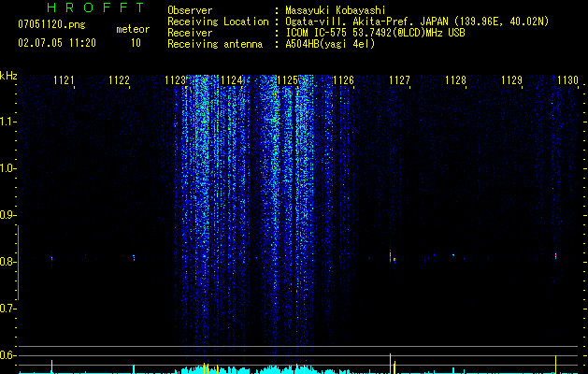Click the HROFFT title text
Viewport: 588px width, 374px height.
pyautogui.click(x=96, y=7)
